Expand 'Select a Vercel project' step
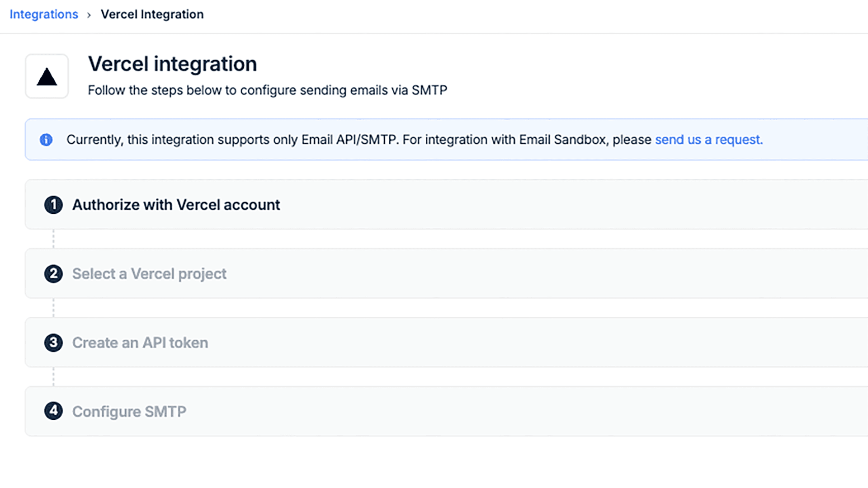868x488 pixels. coord(452,274)
